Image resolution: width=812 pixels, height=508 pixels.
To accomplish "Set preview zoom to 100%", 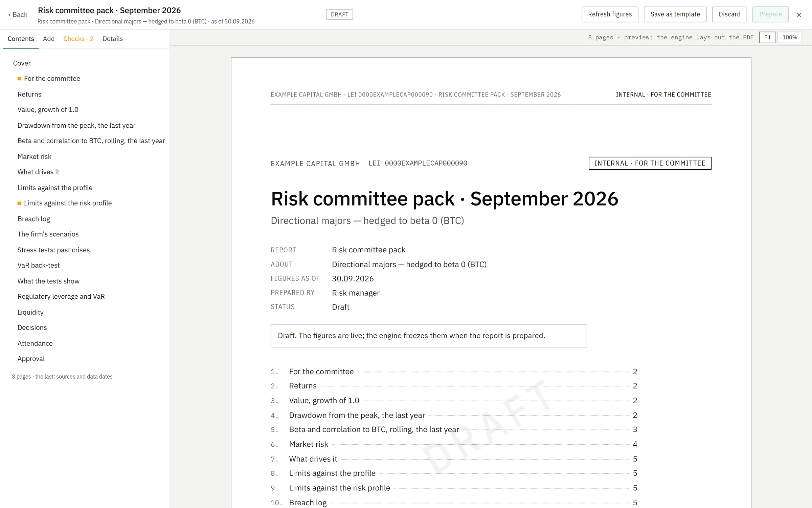I will tap(790, 37).
